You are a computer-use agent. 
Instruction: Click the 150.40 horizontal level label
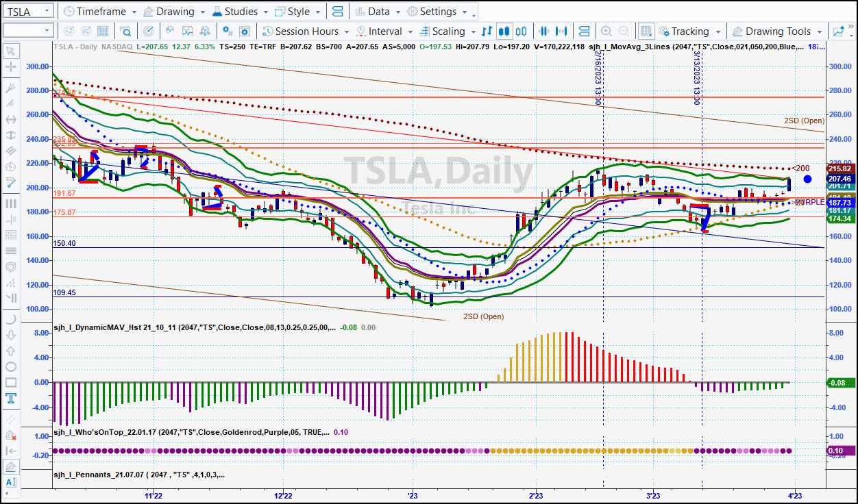pyautogui.click(x=64, y=243)
